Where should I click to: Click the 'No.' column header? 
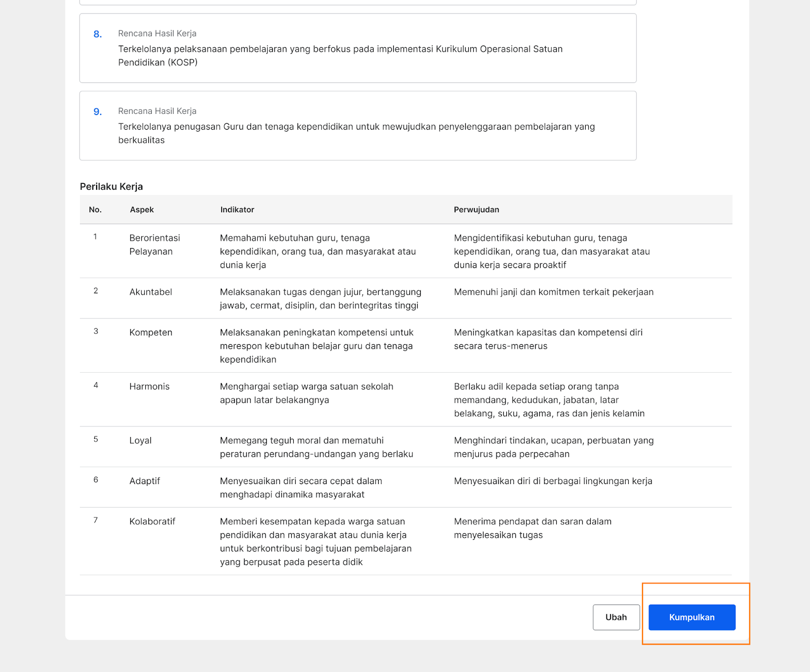pyautogui.click(x=95, y=210)
